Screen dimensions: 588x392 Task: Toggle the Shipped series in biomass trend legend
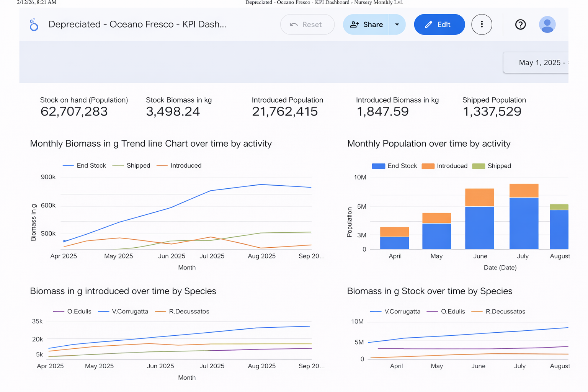131,165
